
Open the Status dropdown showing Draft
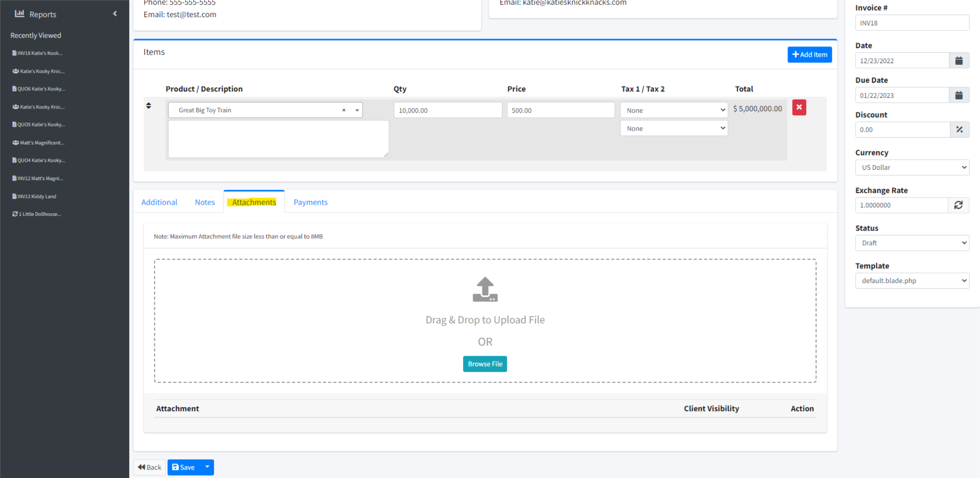point(912,243)
